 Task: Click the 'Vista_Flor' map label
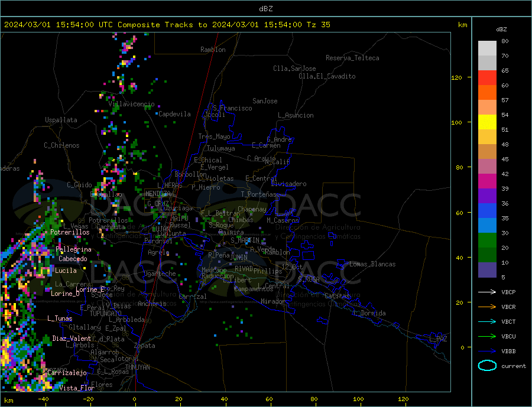coord(77,388)
